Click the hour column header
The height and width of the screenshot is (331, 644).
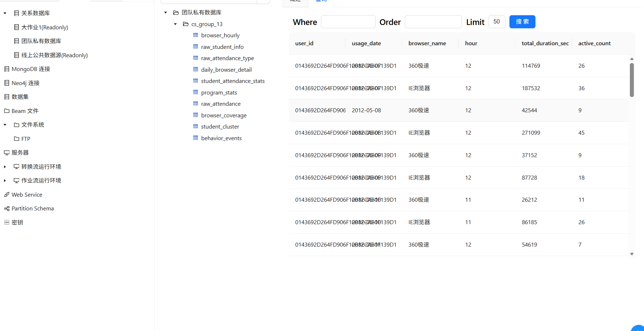(x=487, y=43)
